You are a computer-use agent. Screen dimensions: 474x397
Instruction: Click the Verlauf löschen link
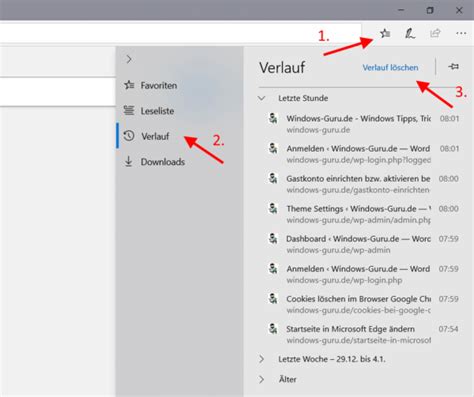pos(390,68)
